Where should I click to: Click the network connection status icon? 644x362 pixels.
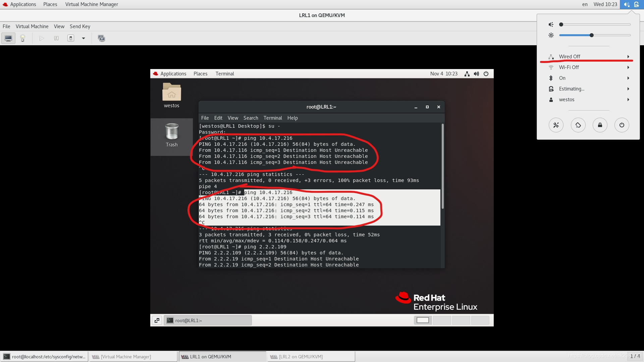467,74
